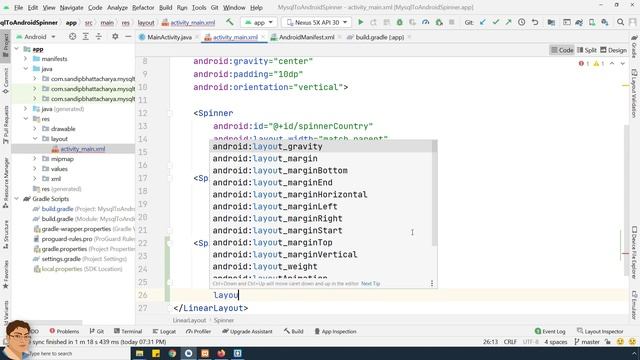Click the rollback undo icon
Image resolution: width=640 pixels, height=360 pixels.
[535, 22]
